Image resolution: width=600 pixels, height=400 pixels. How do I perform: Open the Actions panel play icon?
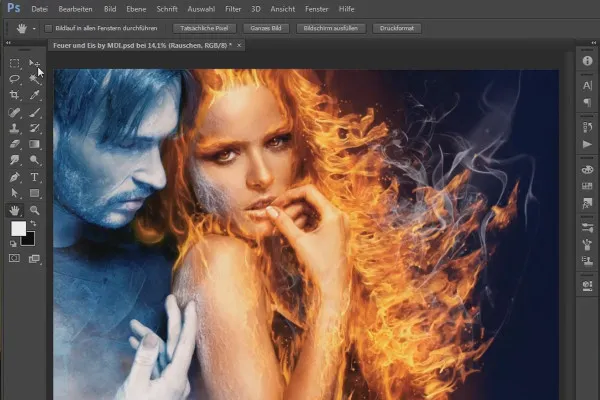pyautogui.click(x=587, y=144)
